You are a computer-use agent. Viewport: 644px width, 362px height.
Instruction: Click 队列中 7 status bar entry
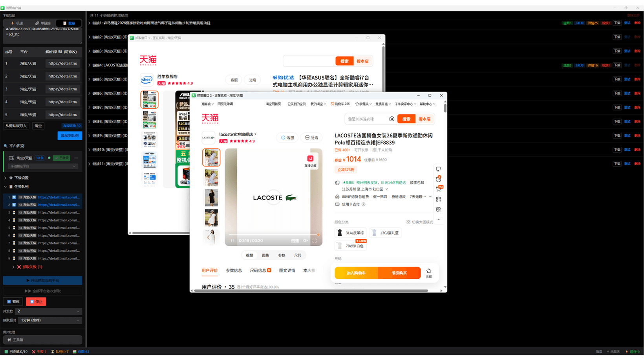tap(60, 352)
